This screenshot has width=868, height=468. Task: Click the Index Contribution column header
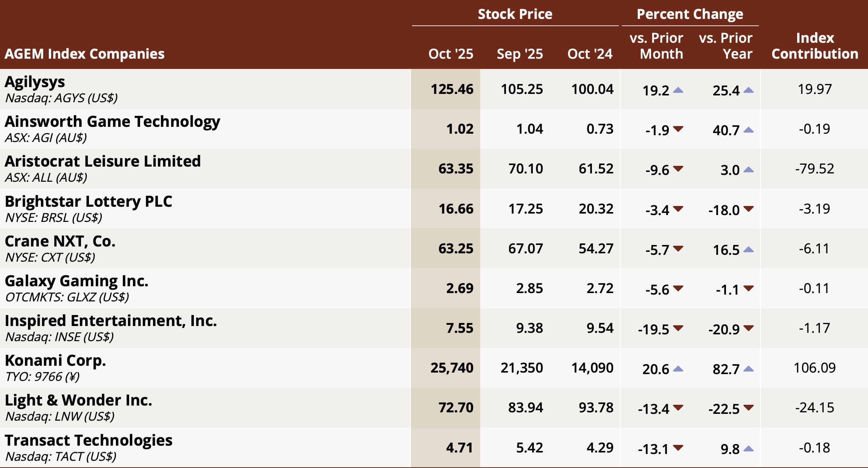[815, 46]
